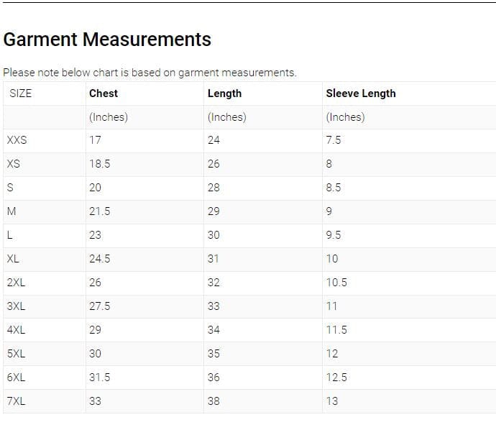Click the Garment Measurements heading
496x448 pixels.
tap(107, 40)
